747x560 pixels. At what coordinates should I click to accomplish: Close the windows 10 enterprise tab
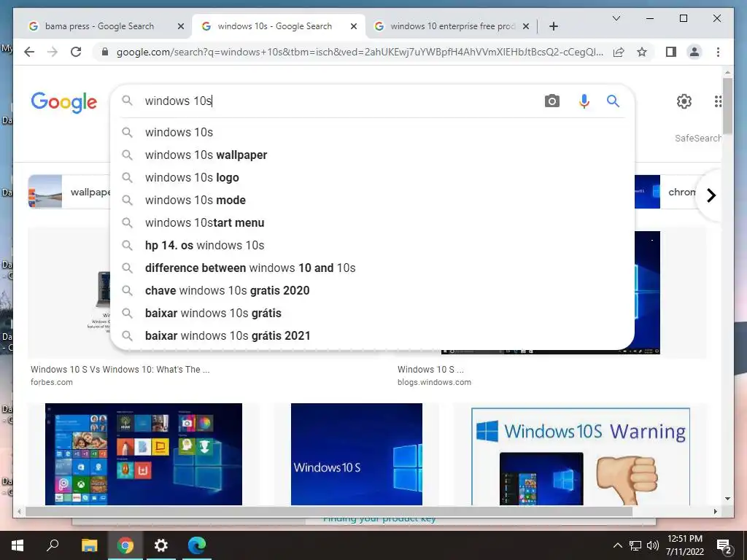526,27
